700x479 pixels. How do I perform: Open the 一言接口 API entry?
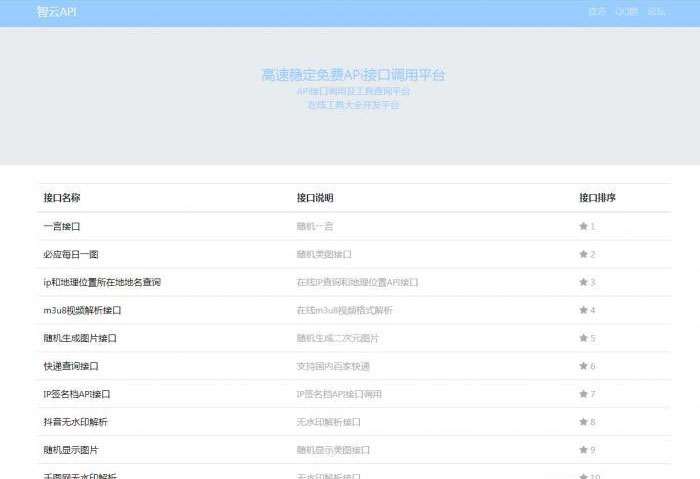click(62, 226)
